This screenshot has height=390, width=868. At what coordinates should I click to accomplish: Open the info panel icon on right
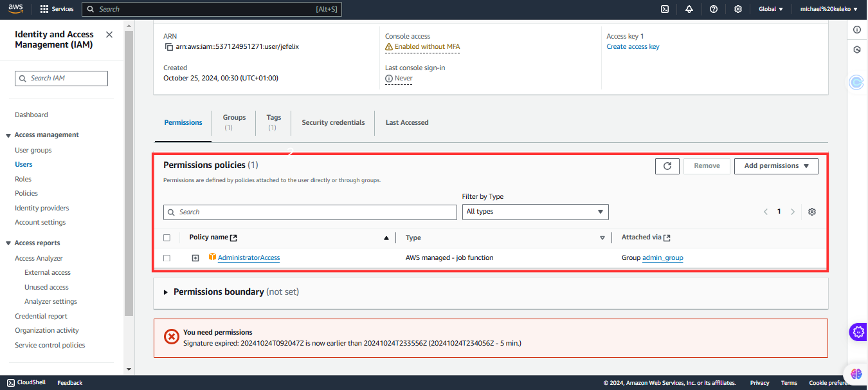point(857,30)
